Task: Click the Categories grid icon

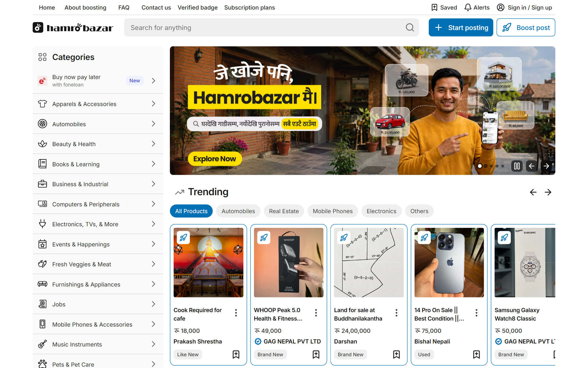Action: pos(42,57)
